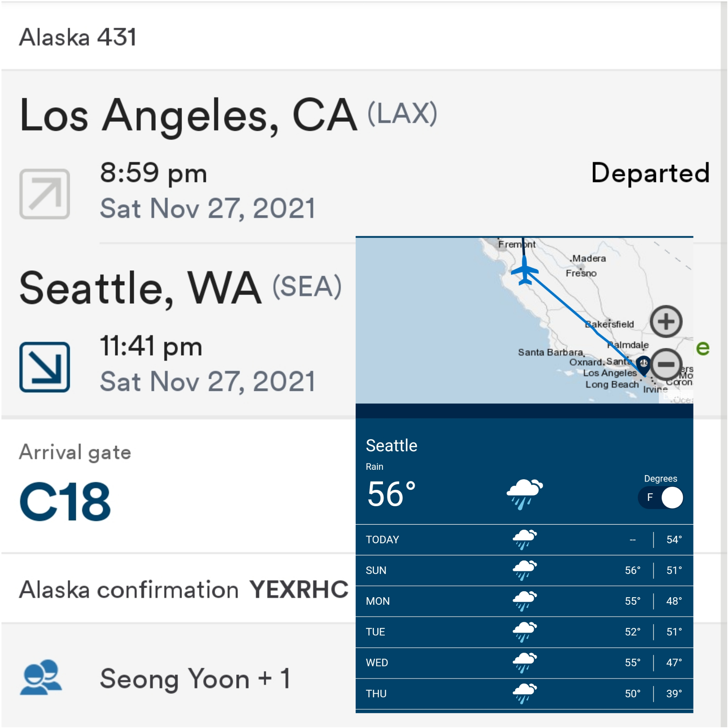Toggle the Degrees F switch

point(661,497)
